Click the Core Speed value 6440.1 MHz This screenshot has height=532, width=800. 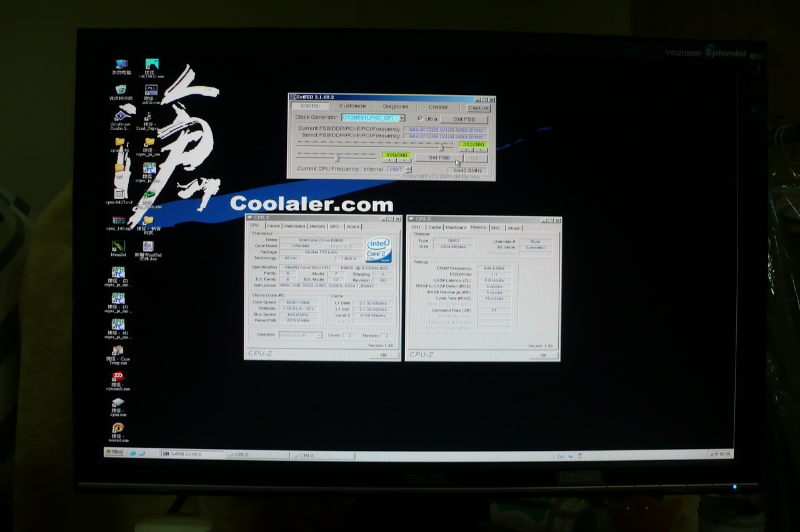[x=299, y=302]
